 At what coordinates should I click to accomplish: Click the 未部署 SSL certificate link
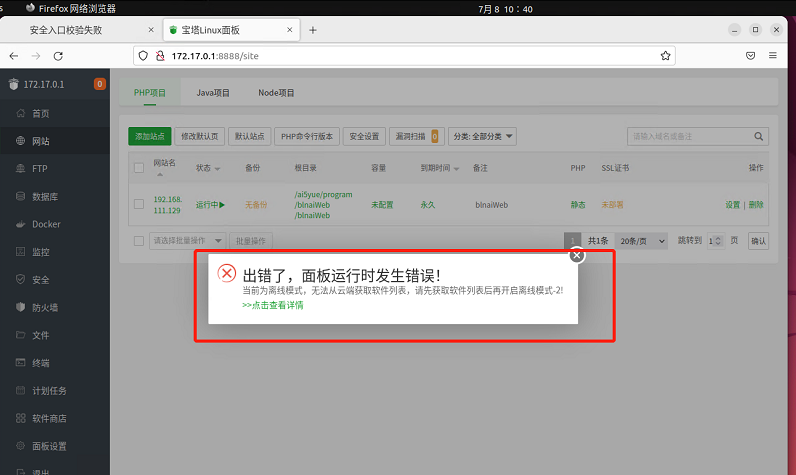(x=612, y=205)
